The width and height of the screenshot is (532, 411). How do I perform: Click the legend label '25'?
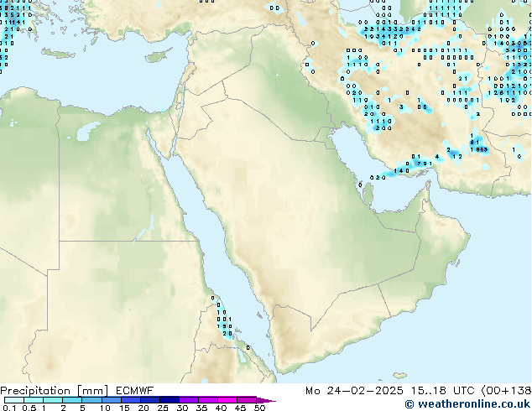pos(163,408)
